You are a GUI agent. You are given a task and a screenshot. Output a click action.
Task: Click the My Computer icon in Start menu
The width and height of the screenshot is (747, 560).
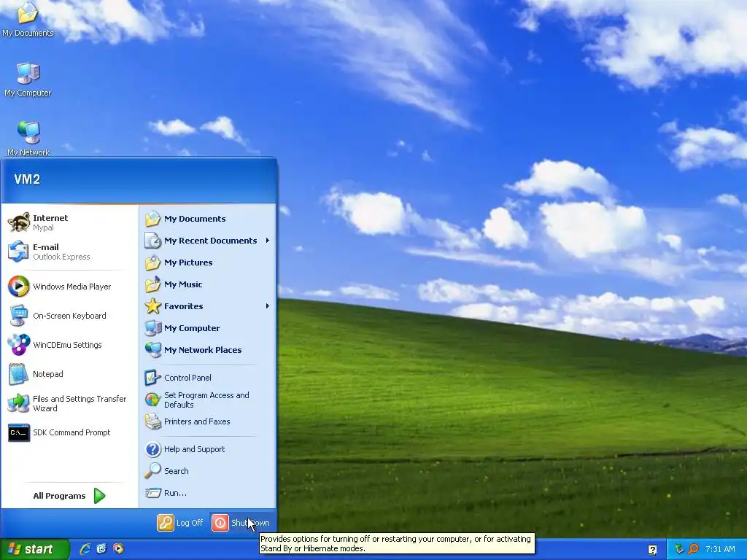153,328
